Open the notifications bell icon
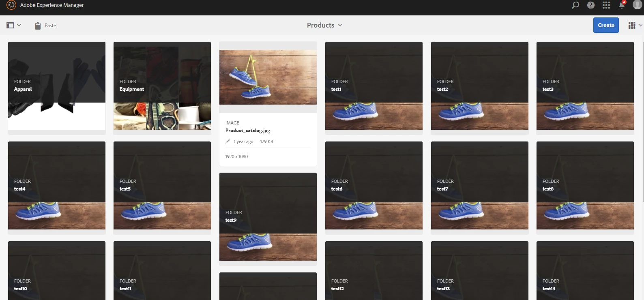The width and height of the screenshot is (644, 300). pyautogui.click(x=622, y=5)
